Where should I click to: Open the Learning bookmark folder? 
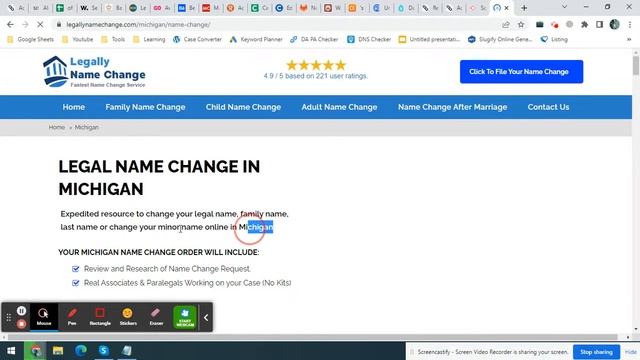[x=149, y=40]
